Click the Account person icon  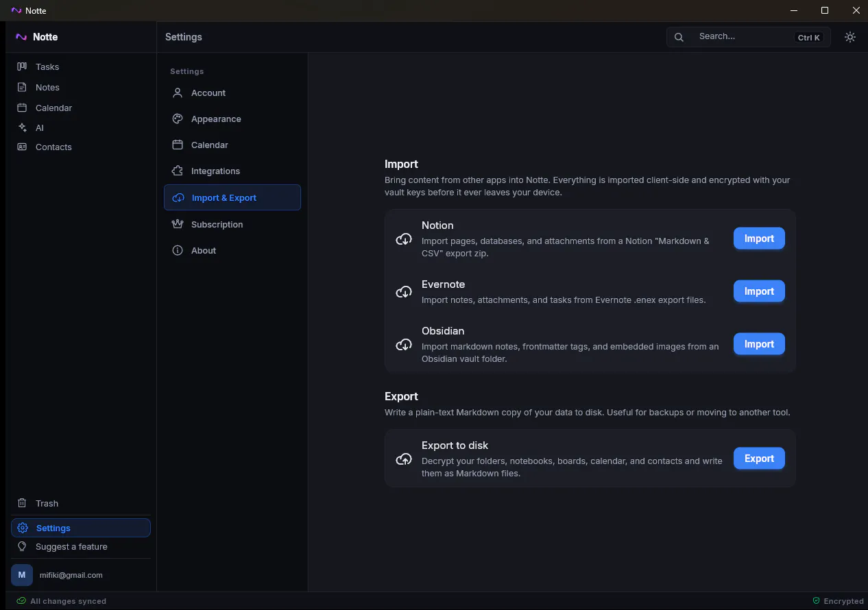click(x=178, y=93)
